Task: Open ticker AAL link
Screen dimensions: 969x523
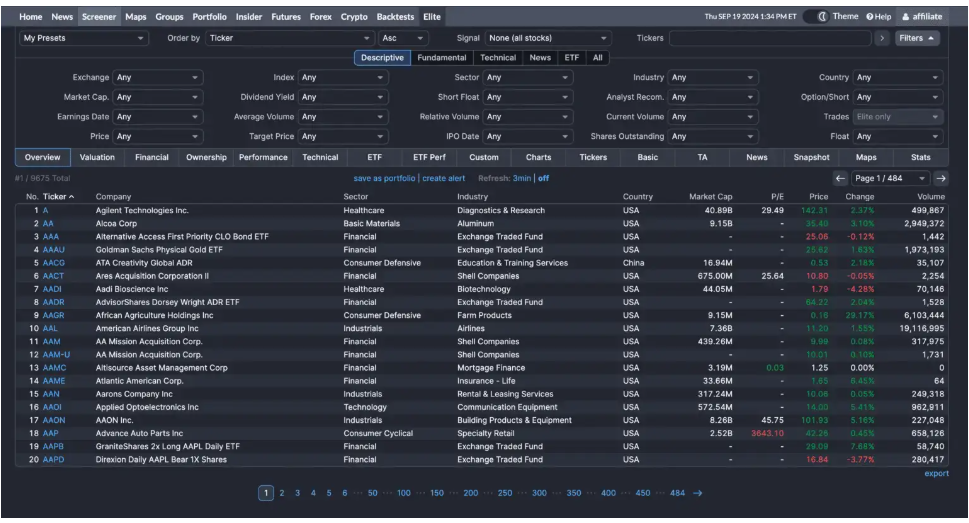Action: 50,328
